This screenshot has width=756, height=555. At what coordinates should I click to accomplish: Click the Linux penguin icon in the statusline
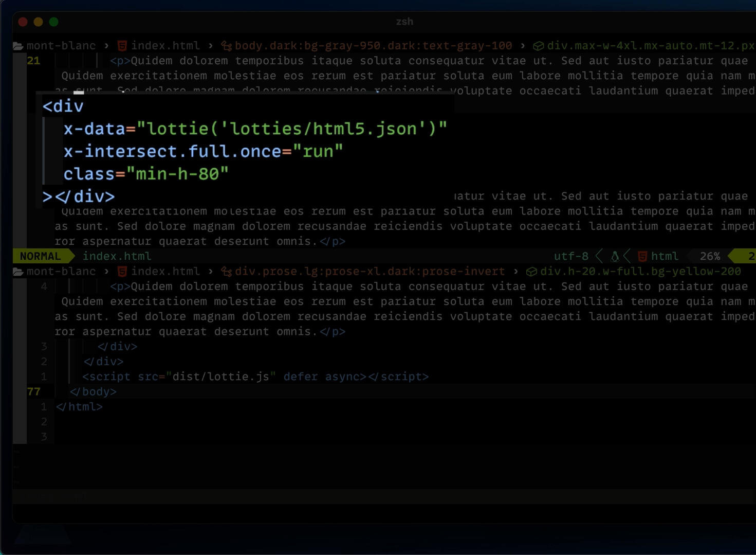pos(615,256)
